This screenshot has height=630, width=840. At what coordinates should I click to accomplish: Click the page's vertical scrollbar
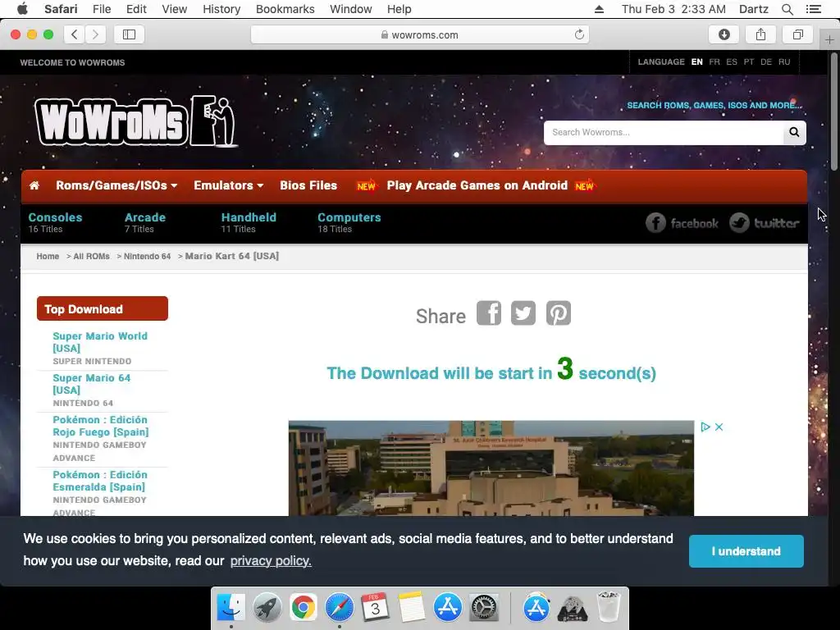pos(834,112)
